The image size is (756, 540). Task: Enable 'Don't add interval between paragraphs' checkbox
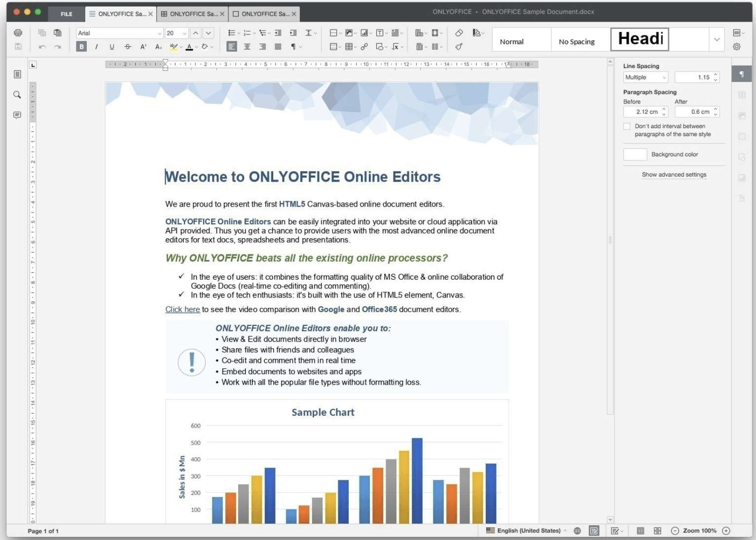(x=627, y=126)
